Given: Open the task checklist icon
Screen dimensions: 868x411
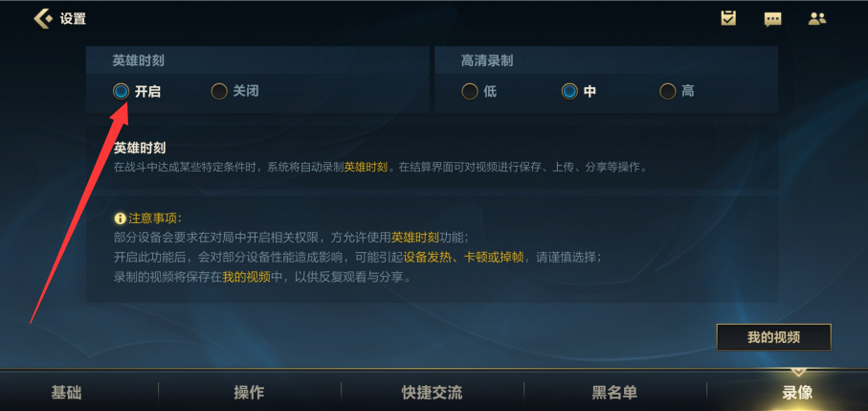Looking at the screenshot, I should click(728, 18).
